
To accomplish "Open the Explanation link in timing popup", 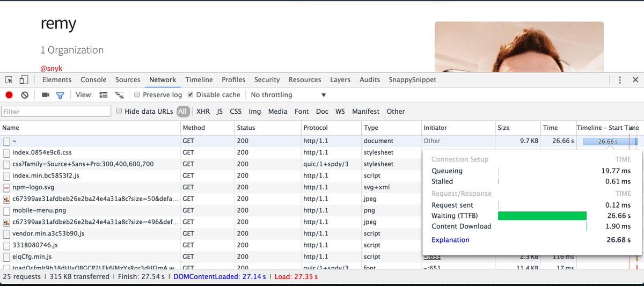I will tap(450, 240).
